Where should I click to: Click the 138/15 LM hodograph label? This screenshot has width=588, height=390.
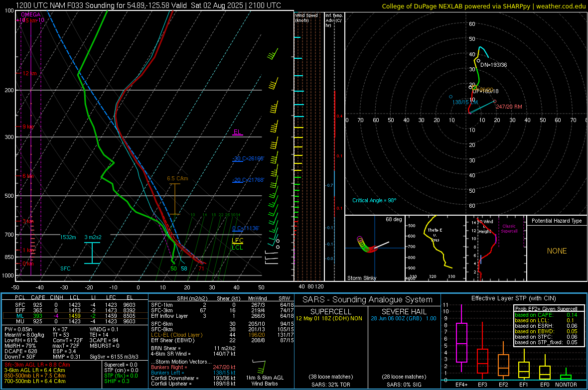click(x=465, y=102)
